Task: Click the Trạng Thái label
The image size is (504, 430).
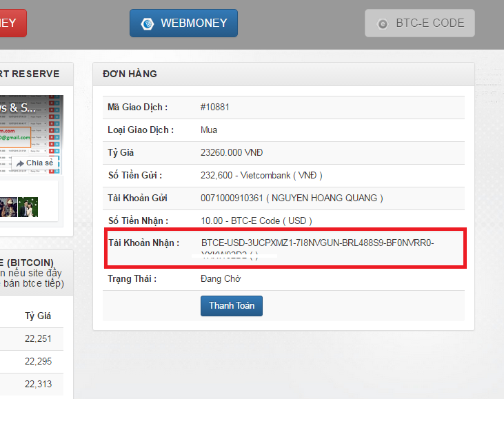Action: (x=132, y=278)
